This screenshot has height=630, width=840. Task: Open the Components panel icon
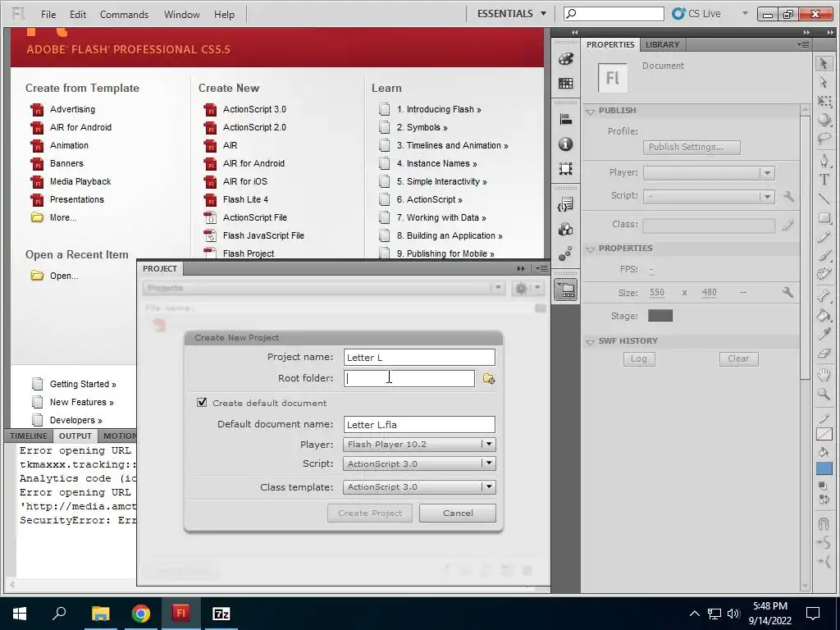(566, 230)
